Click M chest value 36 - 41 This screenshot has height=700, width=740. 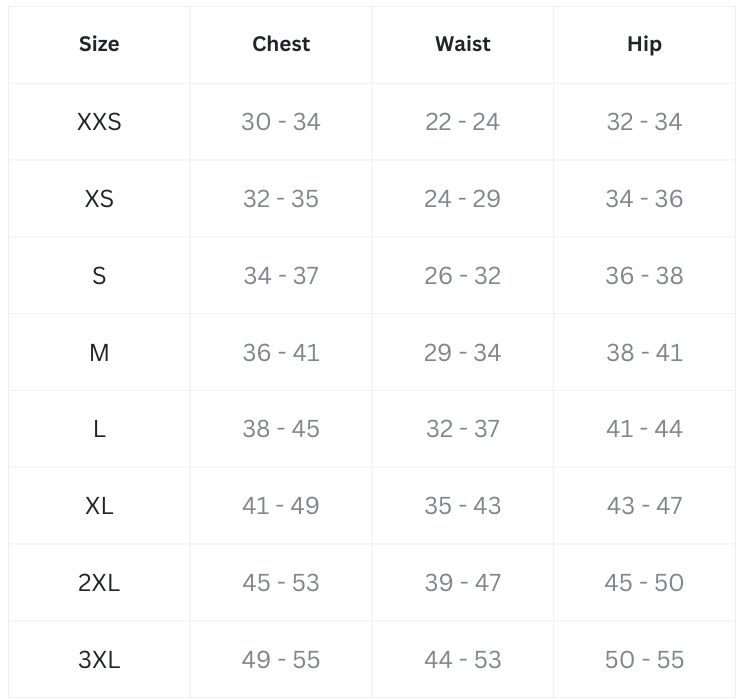281,352
